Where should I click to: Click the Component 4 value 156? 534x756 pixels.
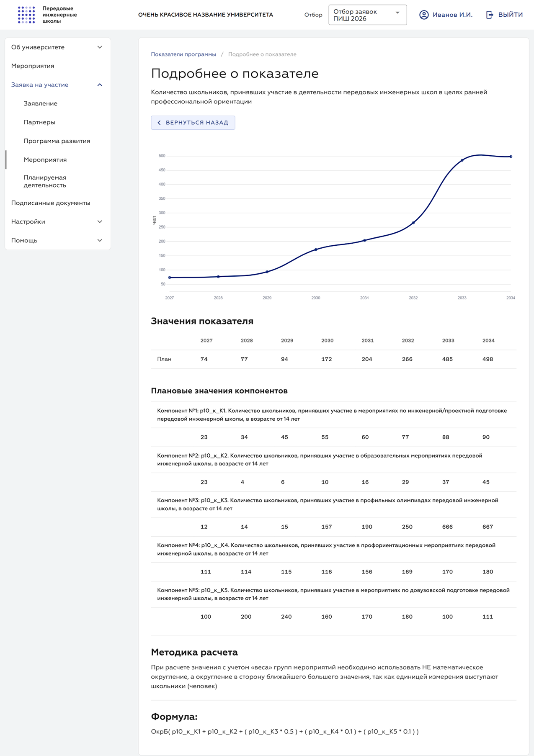coord(367,572)
